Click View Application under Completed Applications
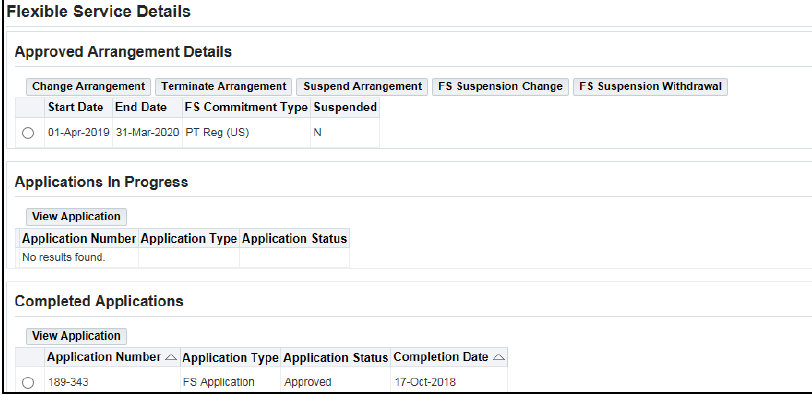The width and height of the screenshot is (812, 403). coord(76,336)
